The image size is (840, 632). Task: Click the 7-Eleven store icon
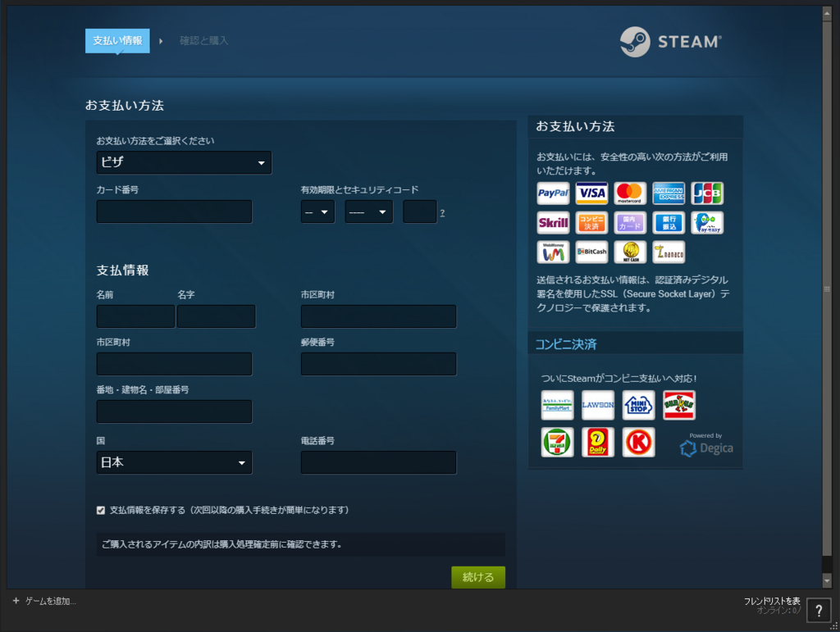coord(557,442)
